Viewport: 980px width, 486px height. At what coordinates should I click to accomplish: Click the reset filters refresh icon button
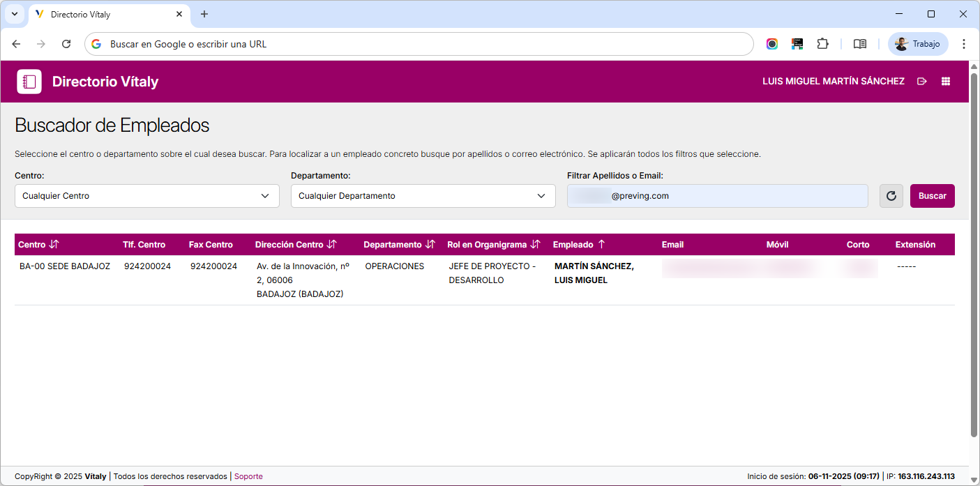pos(891,196)
